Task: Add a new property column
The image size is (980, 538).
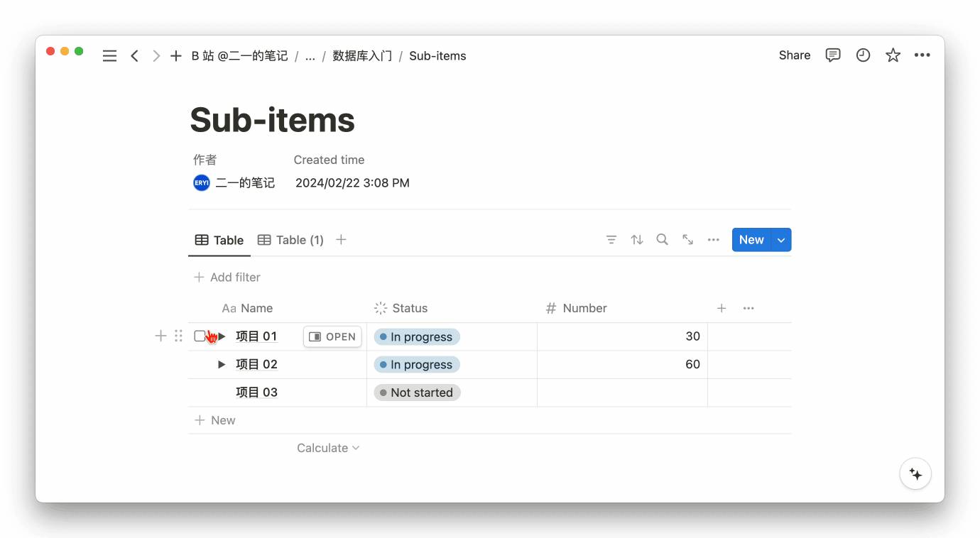Action: click(722, 308)
